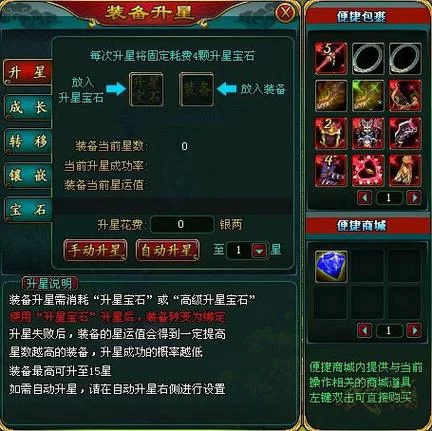Select the pink heart-shaped item in bag
The width and height of the screenshot is (432, 431).
[368, 170]
